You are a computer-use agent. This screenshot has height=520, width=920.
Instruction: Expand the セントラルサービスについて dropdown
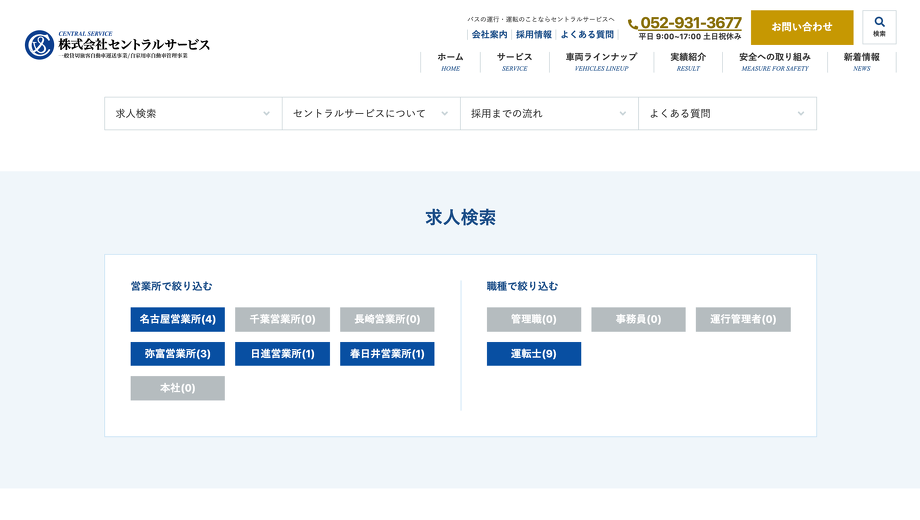[371, 114]
